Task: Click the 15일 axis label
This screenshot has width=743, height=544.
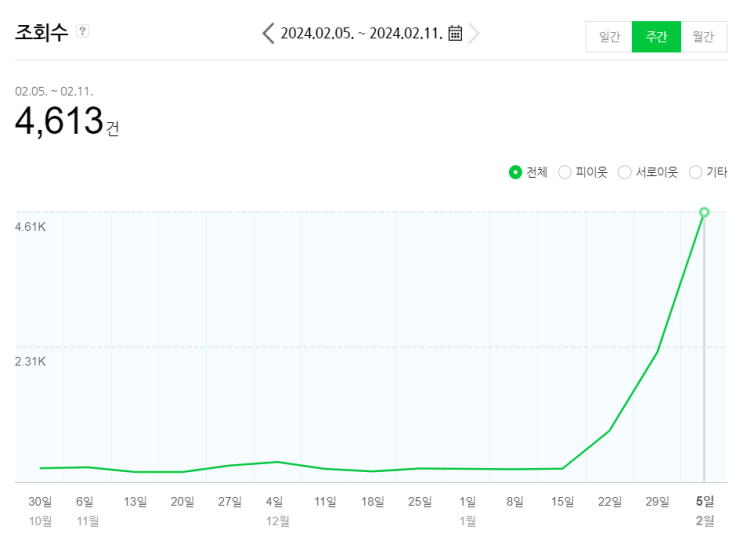Action: tap(562, 501)
